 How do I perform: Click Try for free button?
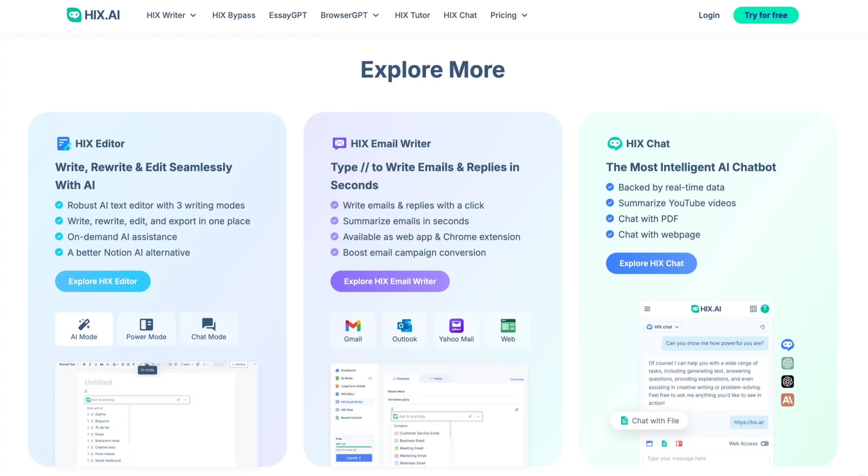click(765, 15)
